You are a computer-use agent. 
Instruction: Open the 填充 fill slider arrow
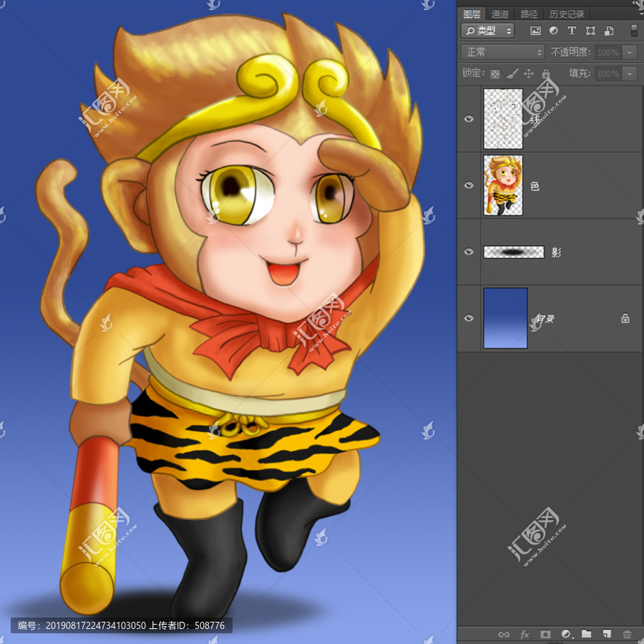[630, 74]
